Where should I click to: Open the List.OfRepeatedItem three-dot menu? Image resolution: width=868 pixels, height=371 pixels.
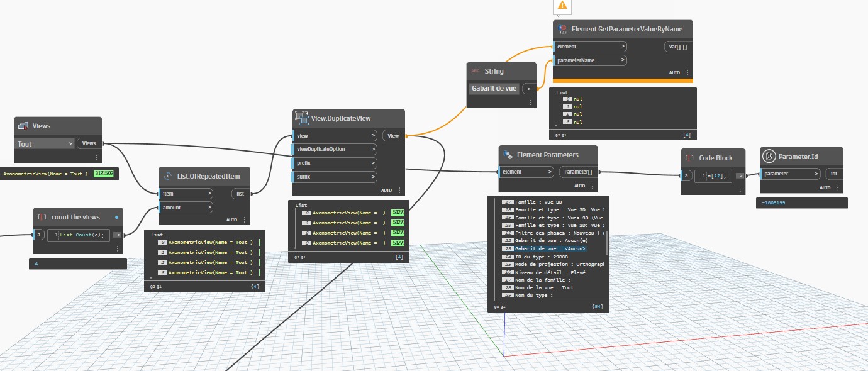click(x=244, y=220)
